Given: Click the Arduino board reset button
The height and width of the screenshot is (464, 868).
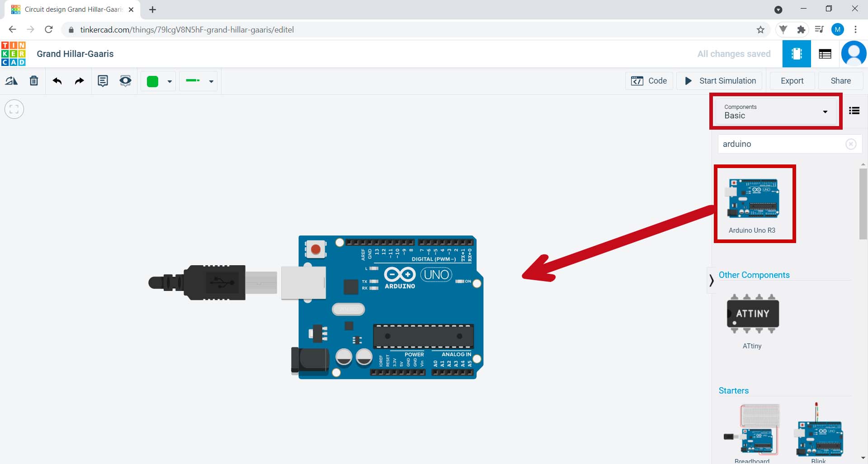Looking at the screenshot, I should click(316, 249).
